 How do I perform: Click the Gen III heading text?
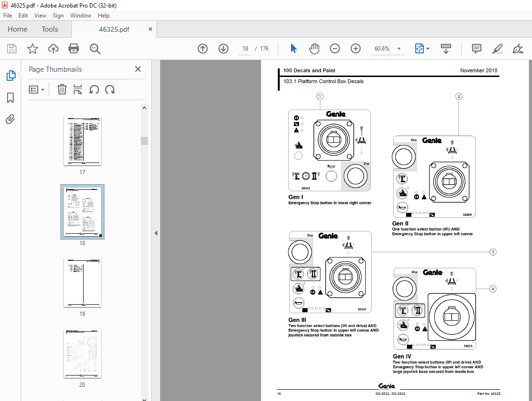coord(297,320)
